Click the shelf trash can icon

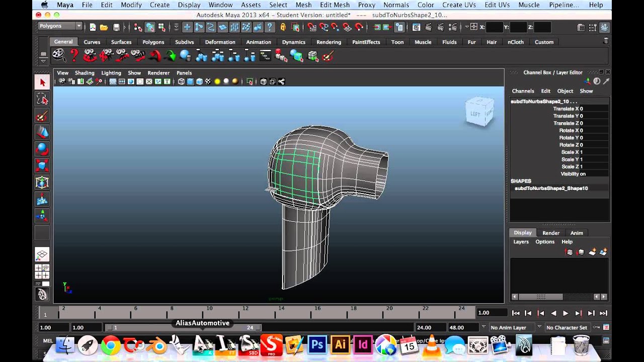(x=606, y=41)
